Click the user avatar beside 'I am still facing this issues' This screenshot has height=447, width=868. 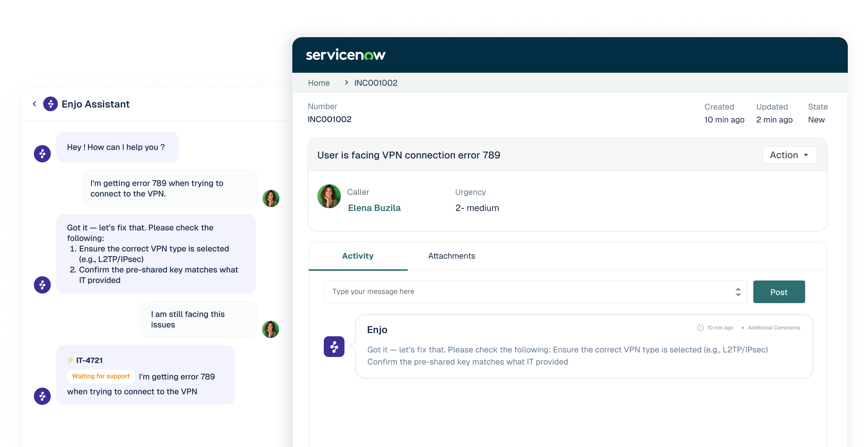270,329
